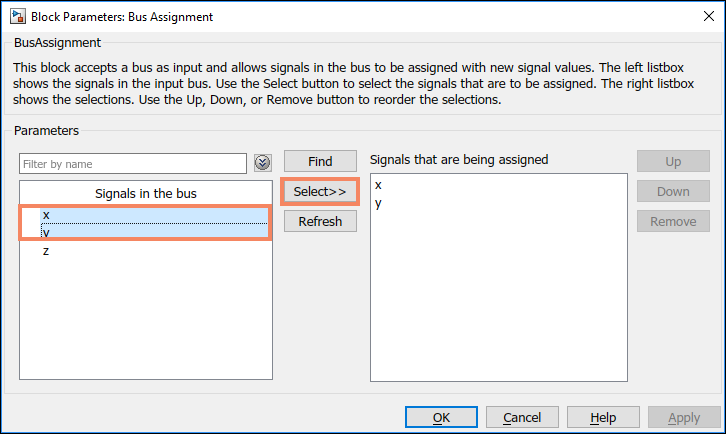The image size is (726, 434).
Task: Click the Down reorder button
Action: tap(673, 191)
